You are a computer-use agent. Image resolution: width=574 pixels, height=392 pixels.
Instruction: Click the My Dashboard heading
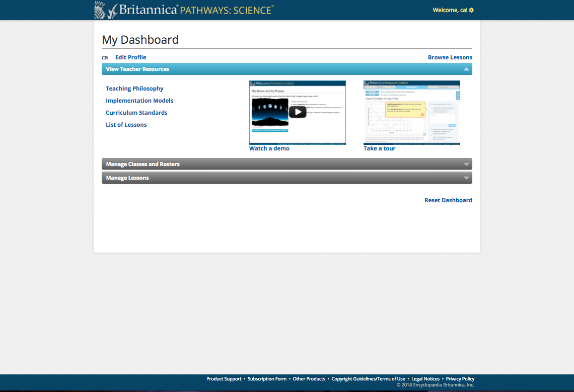coord(140,40)
